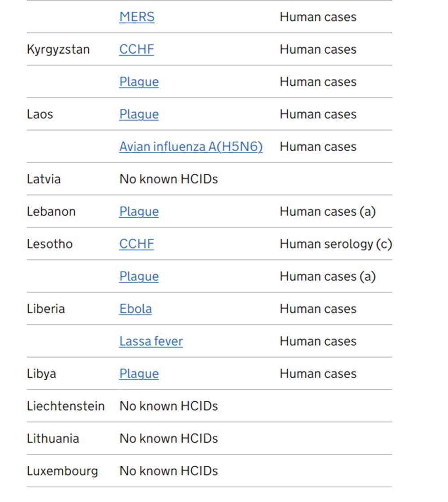Click "No known HCIDs" in Luxembourg row
448x502 pixels.
[168, 471]
